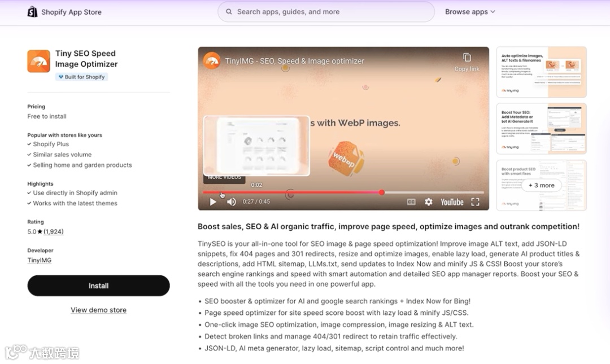Open the Boost Your SEO screenshot thumbnail

pyautogui.click(x=541, y=129)
